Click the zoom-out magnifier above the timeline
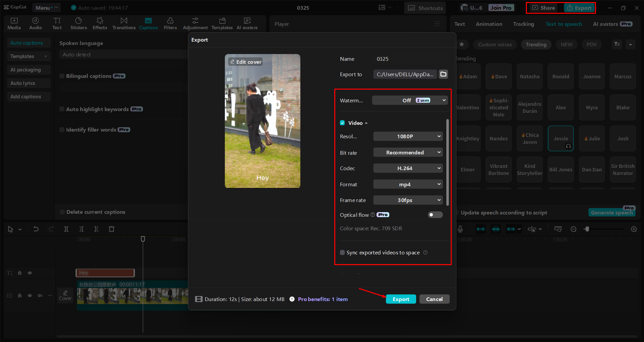Image resolution: width=644 pixels, height=342 pixels. pos(574,229)
